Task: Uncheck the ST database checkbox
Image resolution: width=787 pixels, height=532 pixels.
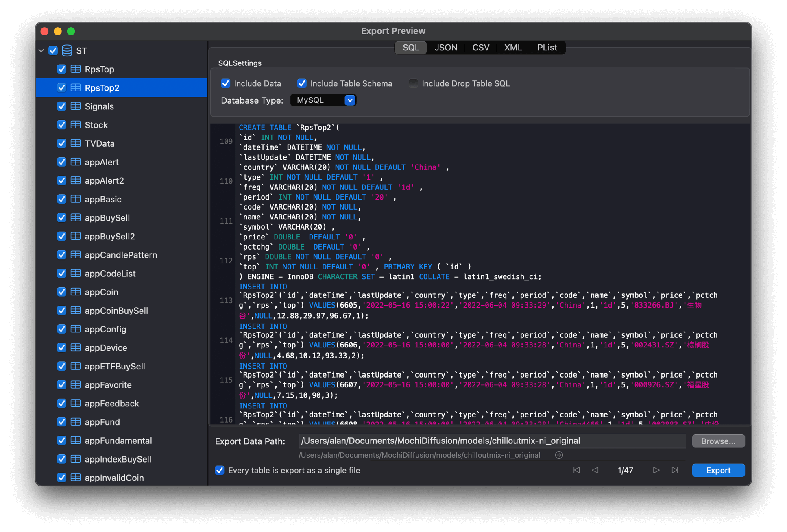Action: 53,50
